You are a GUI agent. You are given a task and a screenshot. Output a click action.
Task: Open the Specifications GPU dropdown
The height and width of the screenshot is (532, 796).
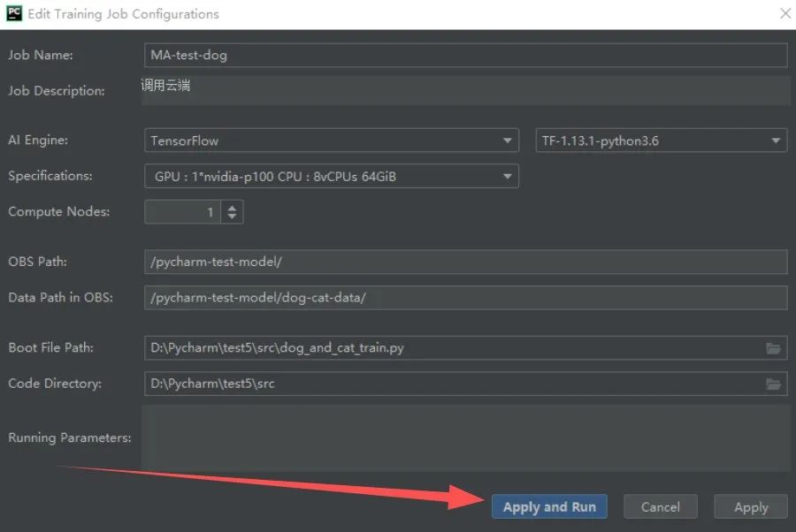[x=332, y=176]
